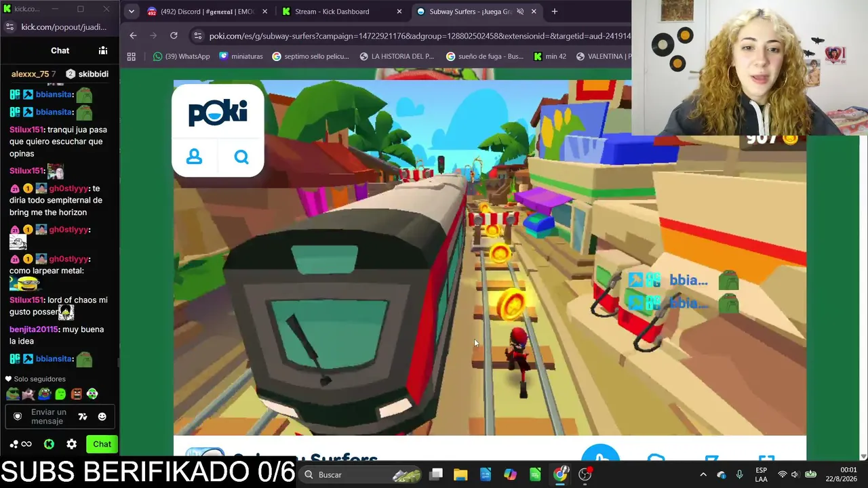Click the alexxx_75 name at chat top
Screen dimensions: 868x488
tap(30, 74)
